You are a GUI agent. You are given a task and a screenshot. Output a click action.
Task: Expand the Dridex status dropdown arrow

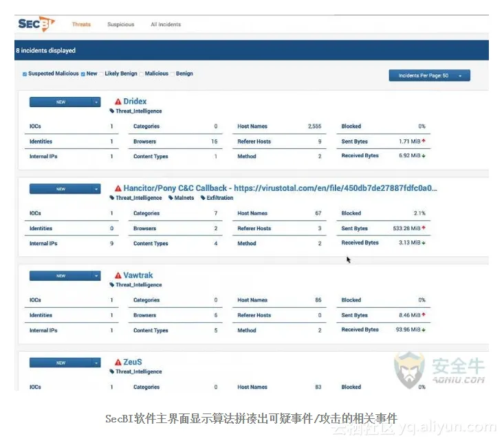97,102
